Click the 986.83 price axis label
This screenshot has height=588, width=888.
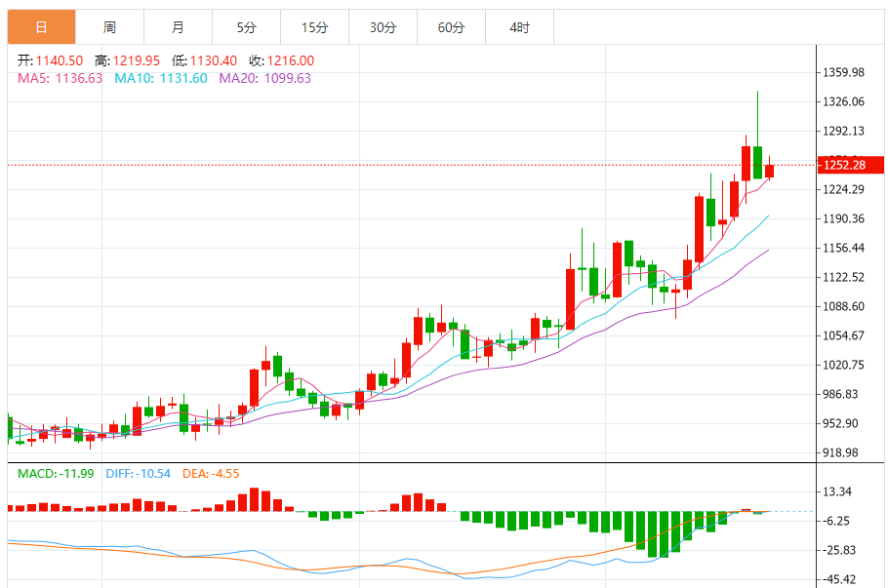[843, 394]
